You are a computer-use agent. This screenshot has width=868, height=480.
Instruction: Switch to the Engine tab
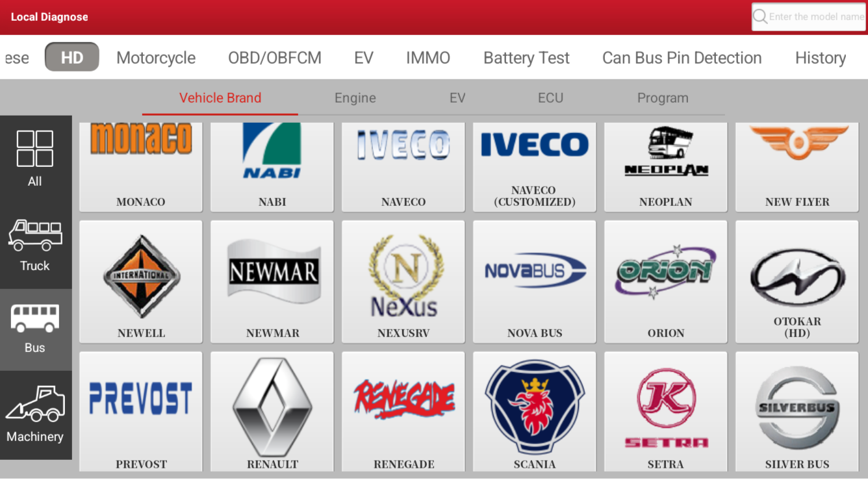(355, 97)
